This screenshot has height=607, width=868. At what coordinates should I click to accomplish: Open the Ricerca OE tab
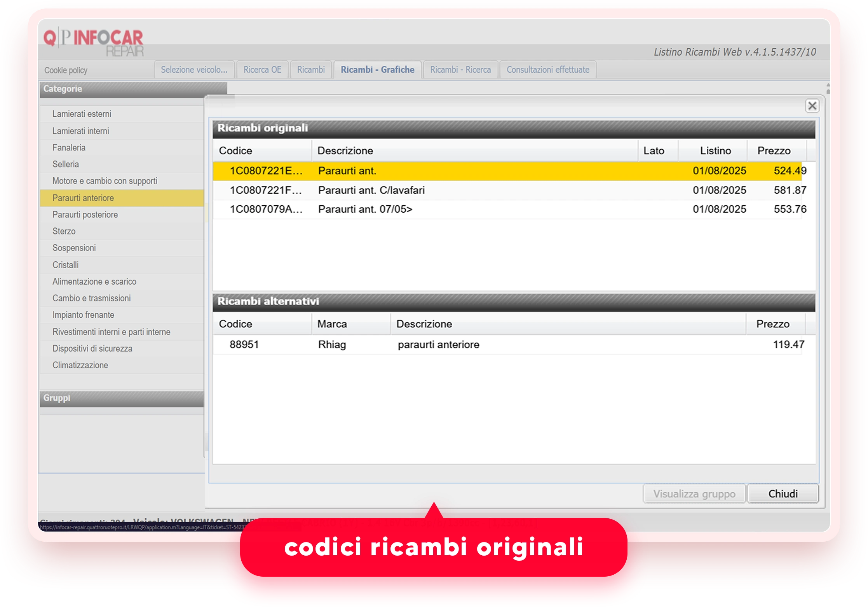pyautogui.click(x=262, y=70)
